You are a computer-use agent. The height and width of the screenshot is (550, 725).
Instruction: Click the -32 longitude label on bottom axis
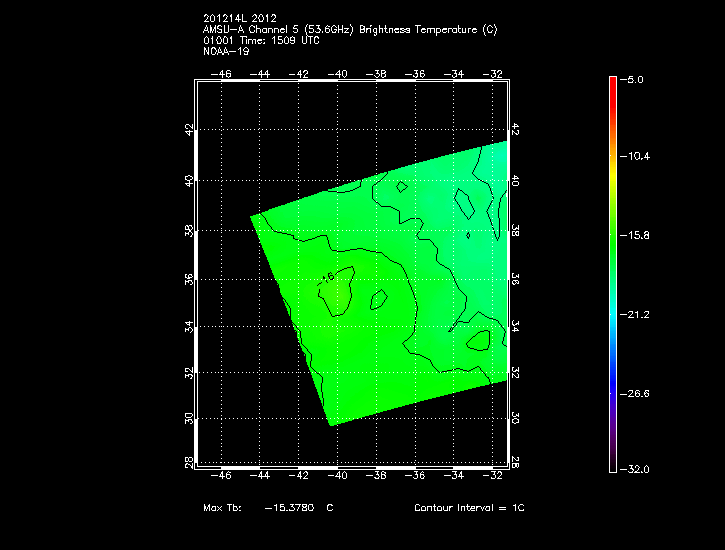coord(492,479)
